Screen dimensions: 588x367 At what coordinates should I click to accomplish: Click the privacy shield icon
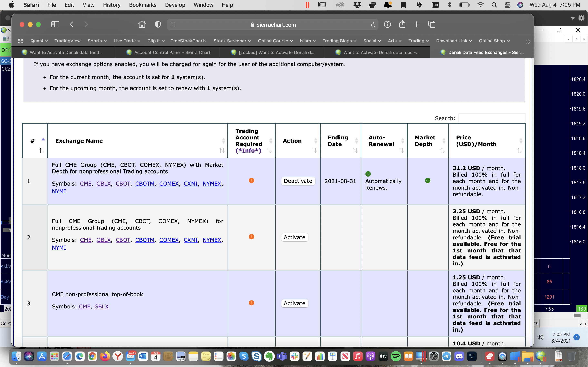(x=158, y=24)
